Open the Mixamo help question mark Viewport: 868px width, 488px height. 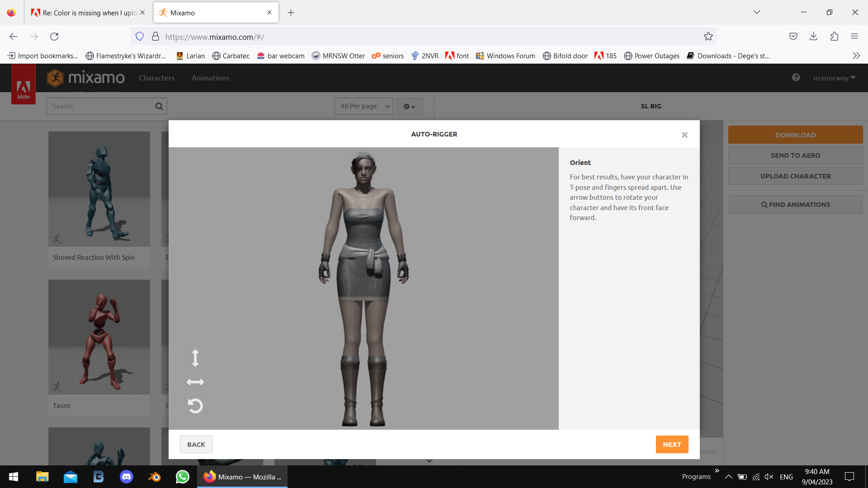tap(796, 77)
